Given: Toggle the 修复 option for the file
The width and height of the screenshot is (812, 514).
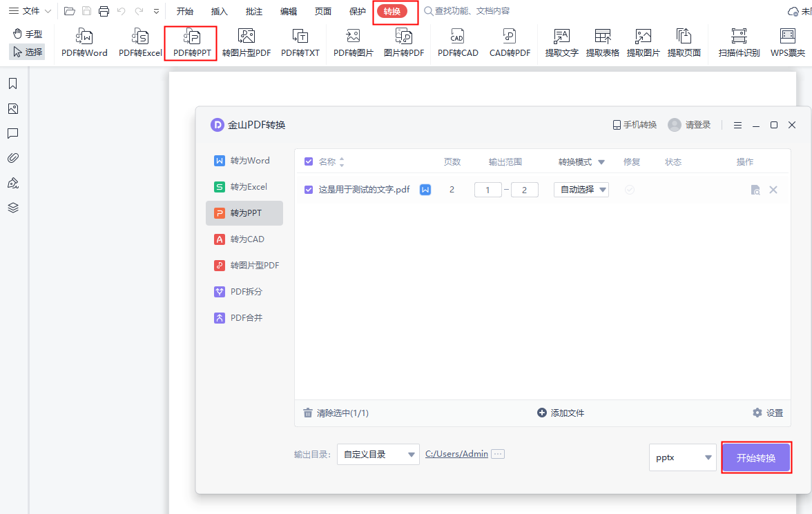Looking at the screenshot, I should (630, 190).
